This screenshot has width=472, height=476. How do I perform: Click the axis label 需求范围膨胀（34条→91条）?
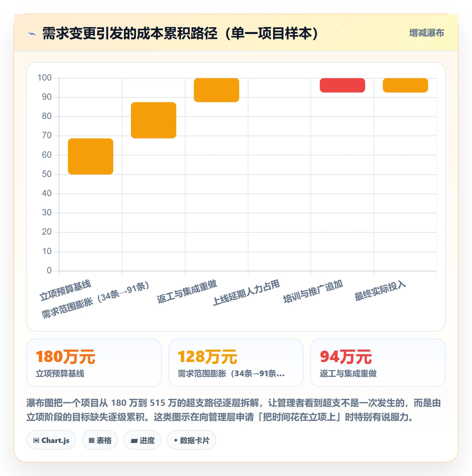click(x=95, y=300)
